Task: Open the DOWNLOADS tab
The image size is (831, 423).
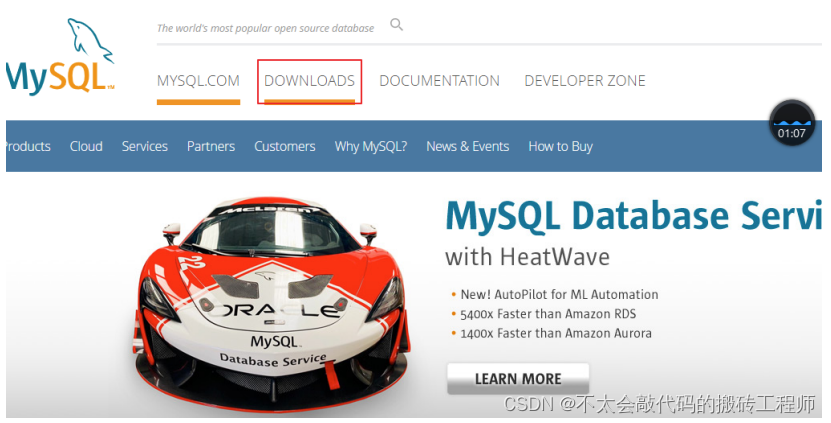Action: (310, 81)
